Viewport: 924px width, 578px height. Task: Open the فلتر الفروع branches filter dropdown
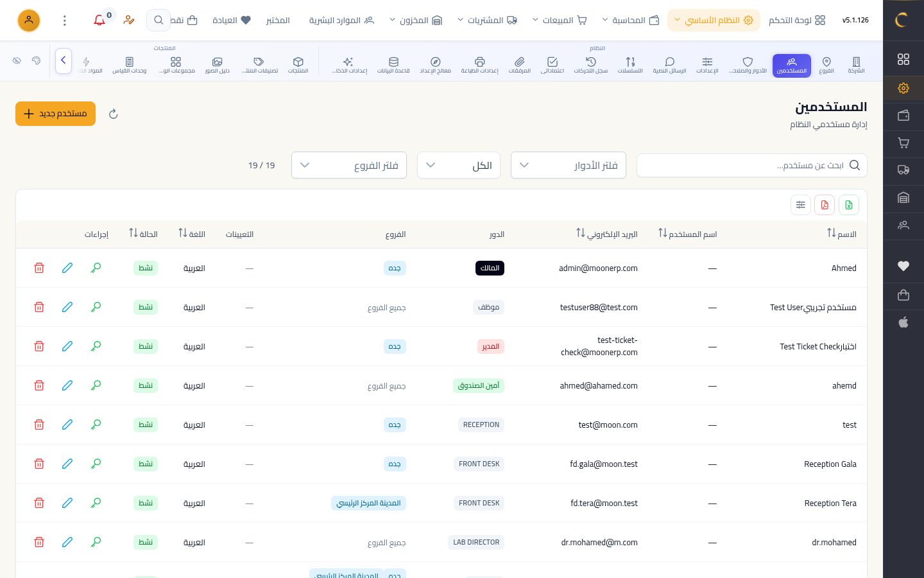[349, 165]
